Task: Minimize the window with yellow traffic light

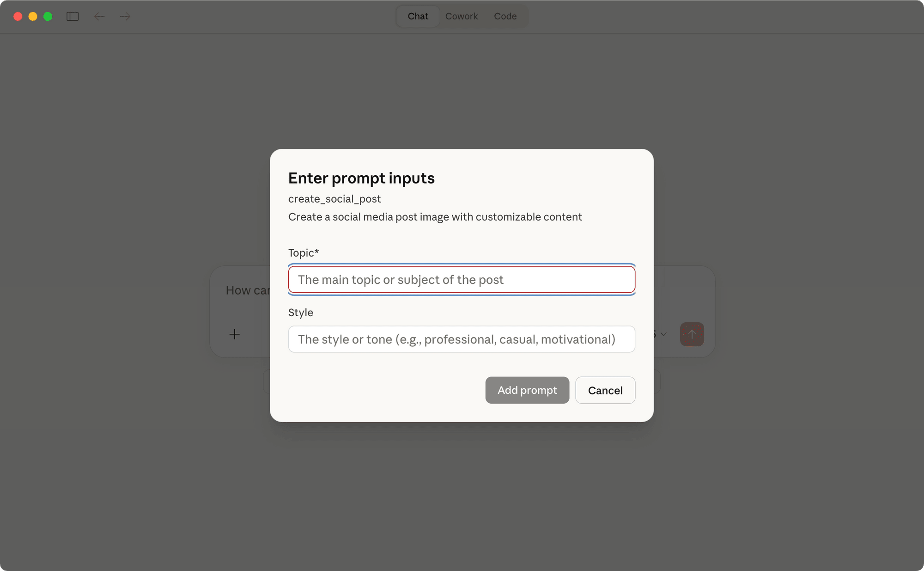Action: 32,16
